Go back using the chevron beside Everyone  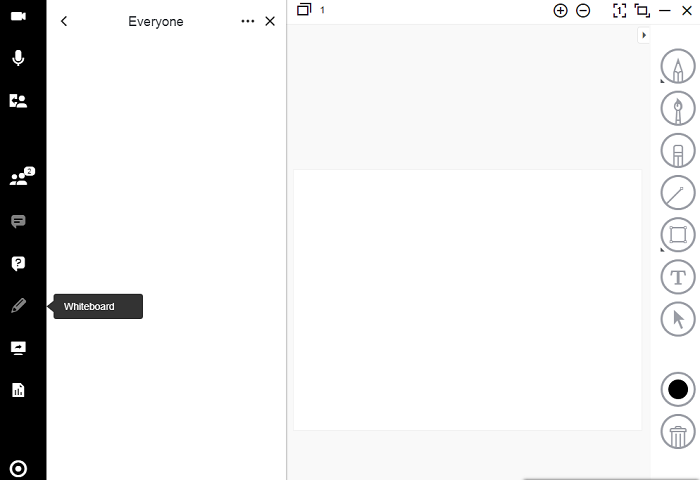click(64, 21)
